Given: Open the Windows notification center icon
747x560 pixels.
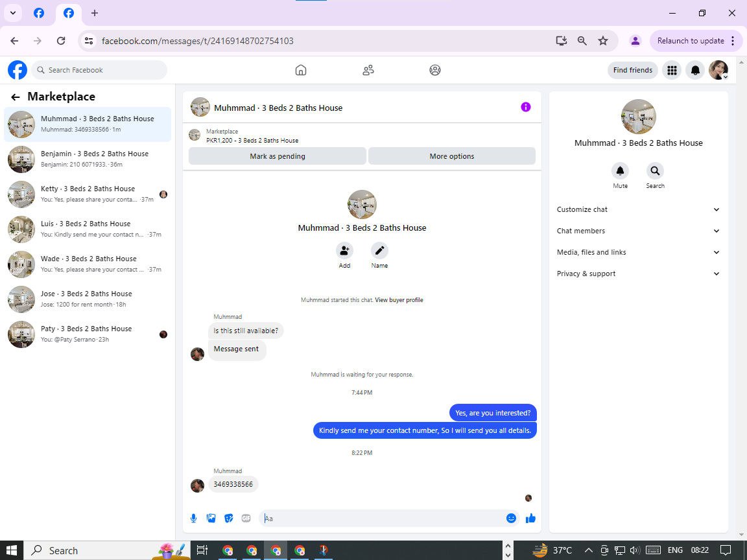Looking at the screenshot, I should tap(725, 550).
